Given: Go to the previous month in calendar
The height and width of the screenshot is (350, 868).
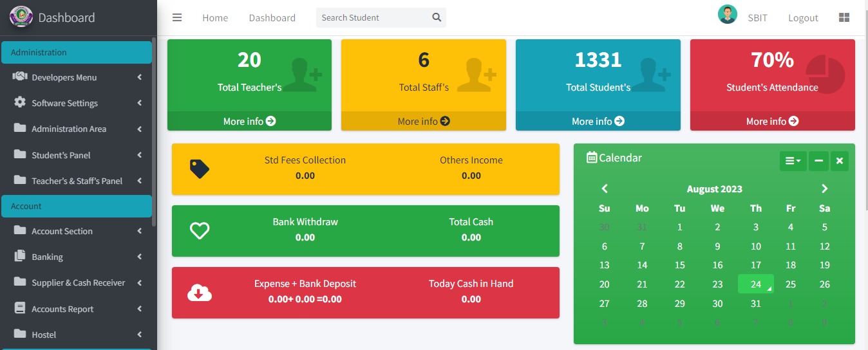Looking at the screenshot, I should pos(604,189).
